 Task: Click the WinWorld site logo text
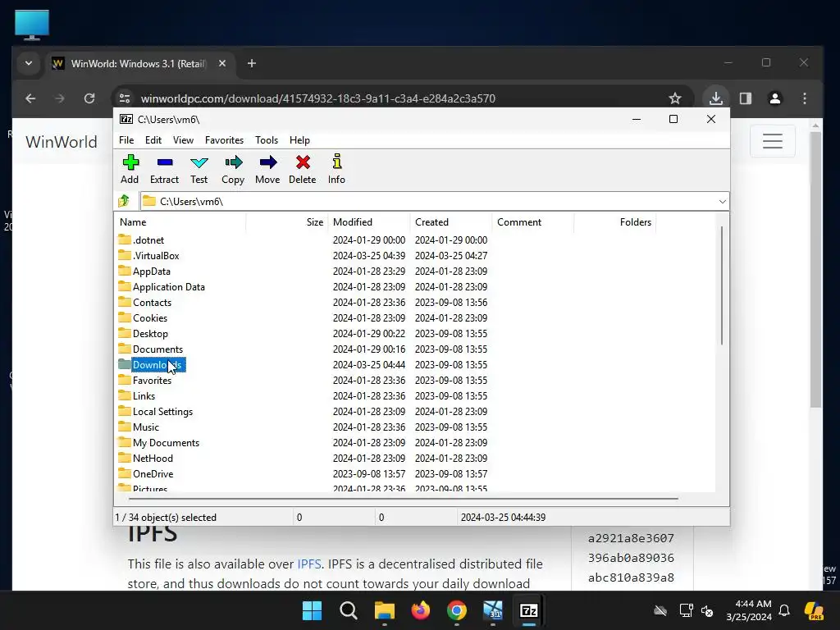click(x=62, y=142)
